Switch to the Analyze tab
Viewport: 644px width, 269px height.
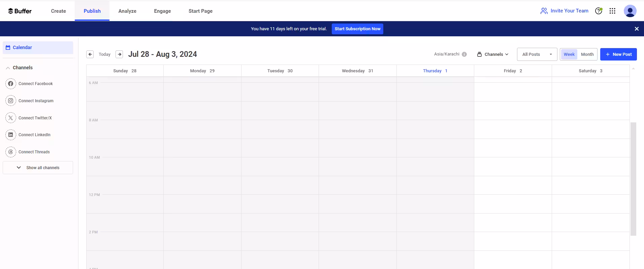(x=127, y=11)
